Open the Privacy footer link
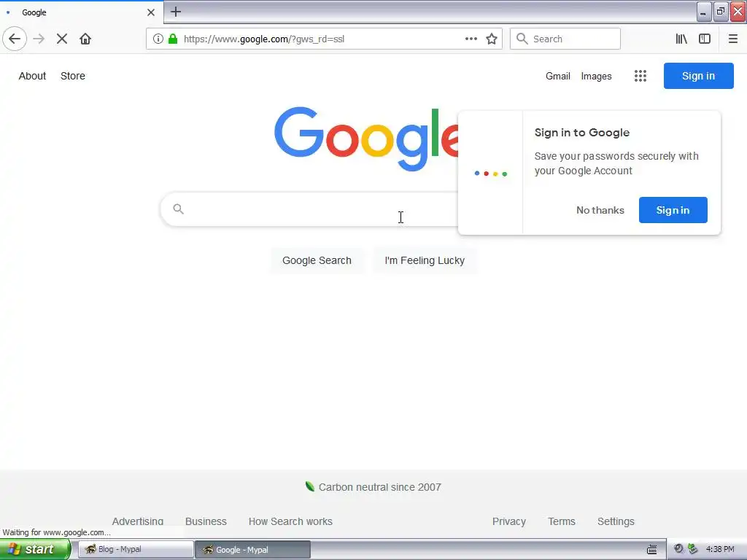The width and height of the screenshot is (747, 560). [x=508, y=521]
